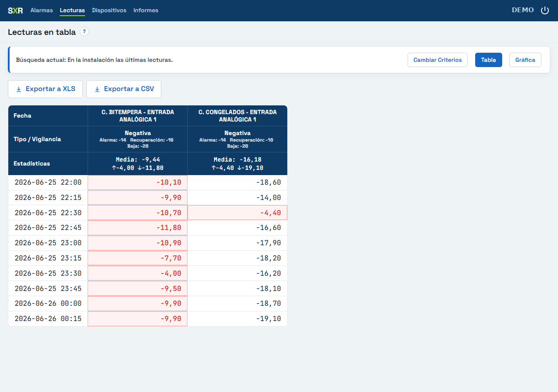Click C. BITEMPERA - ENTRADA ANALÓGICA 1 header

pos(138,116)
